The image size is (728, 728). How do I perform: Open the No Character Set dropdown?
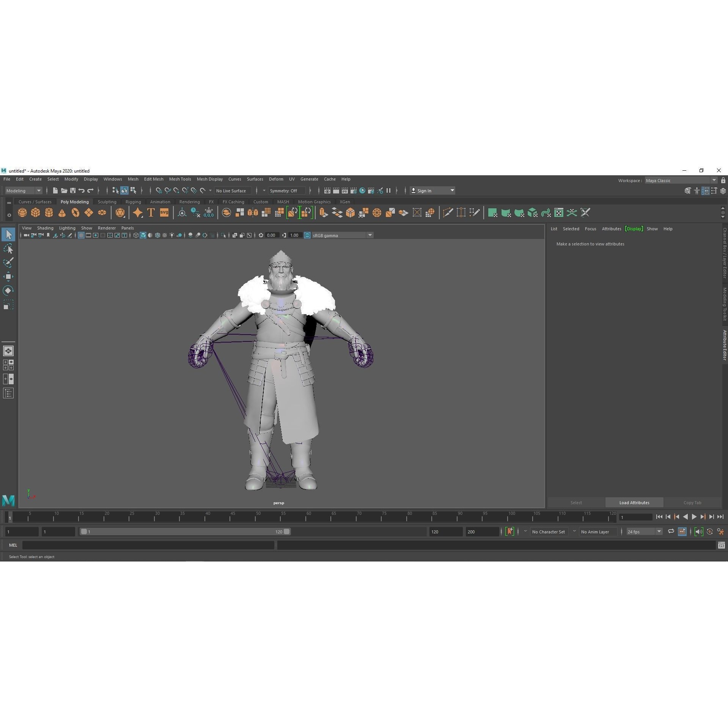coord(549,531)
